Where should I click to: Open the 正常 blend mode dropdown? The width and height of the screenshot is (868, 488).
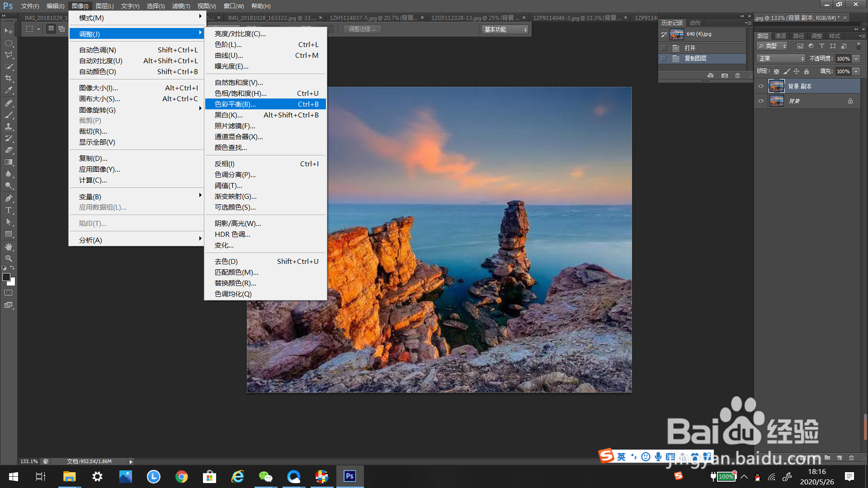tap(781, 59)
